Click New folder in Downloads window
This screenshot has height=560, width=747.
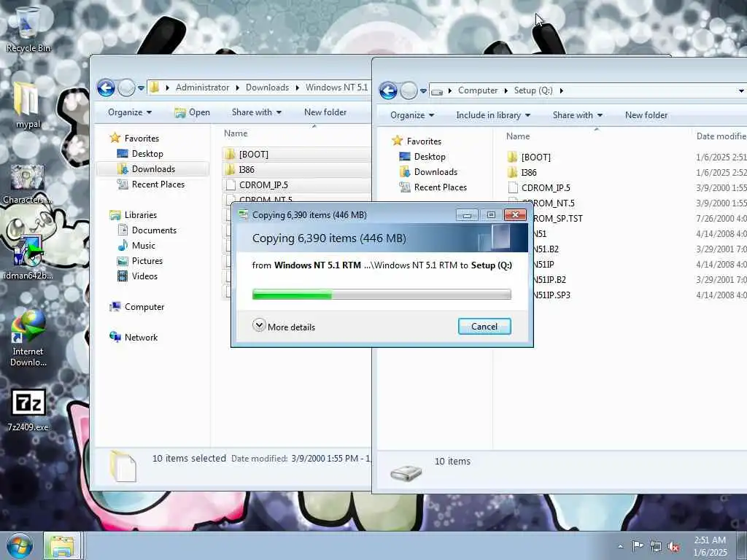(x=325, y=112)
